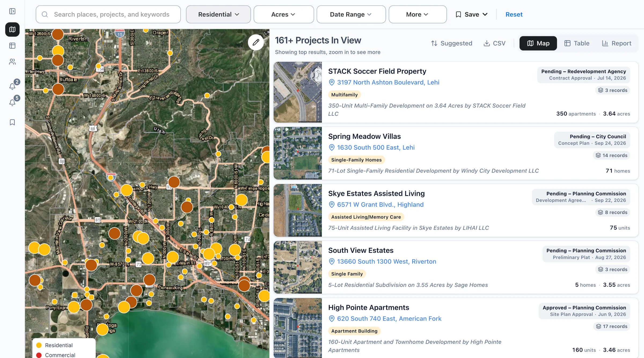The width and height of the screenshot is (644, 358).
Task: Open address 620 South 740 East, American Fork
Action: tap(389, 319)
